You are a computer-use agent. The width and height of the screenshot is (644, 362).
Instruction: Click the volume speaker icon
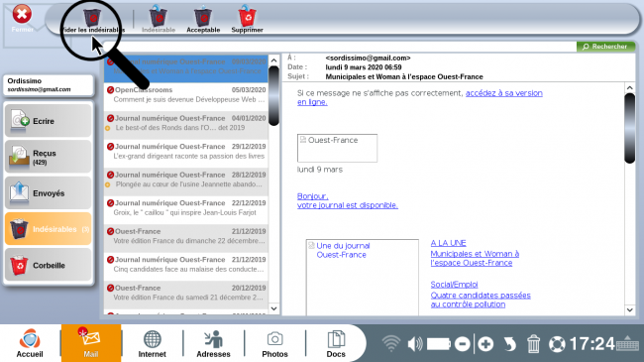pos(415,343)
